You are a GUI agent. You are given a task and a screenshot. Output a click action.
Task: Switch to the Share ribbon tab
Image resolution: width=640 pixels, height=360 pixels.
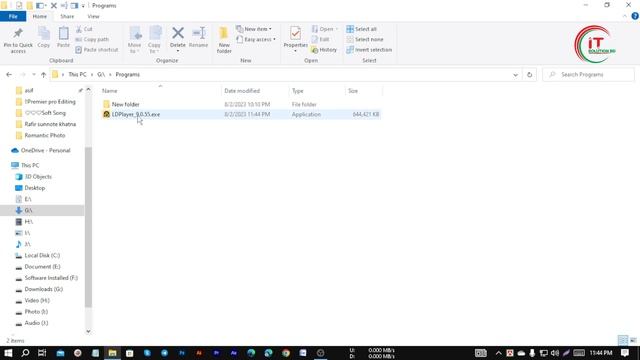(x=67, y=16)
